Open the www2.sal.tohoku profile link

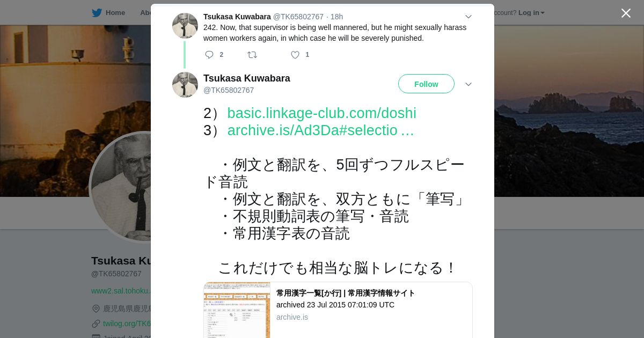pos(121,291)
